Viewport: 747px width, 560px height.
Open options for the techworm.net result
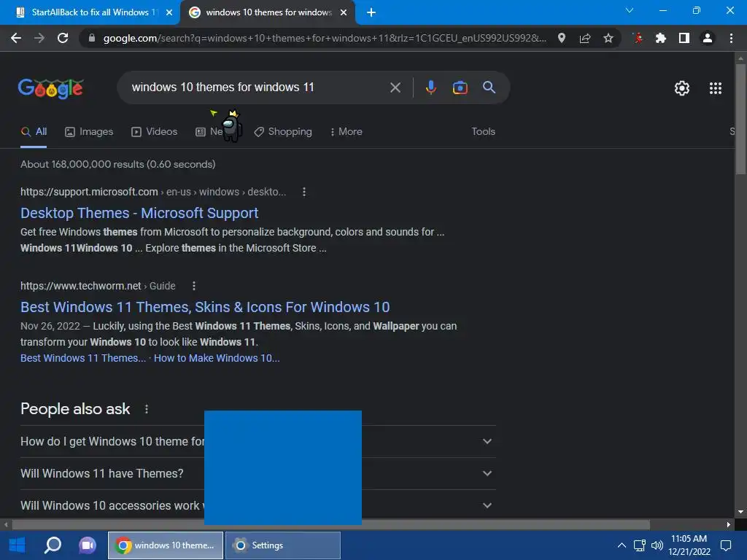point(194,286)
